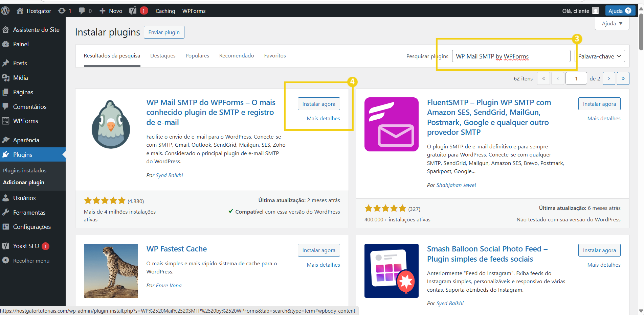The height and width of the screenshot is (315, 644).
Task: Open the Ferramentas menu
Action: tap(33, 213)
